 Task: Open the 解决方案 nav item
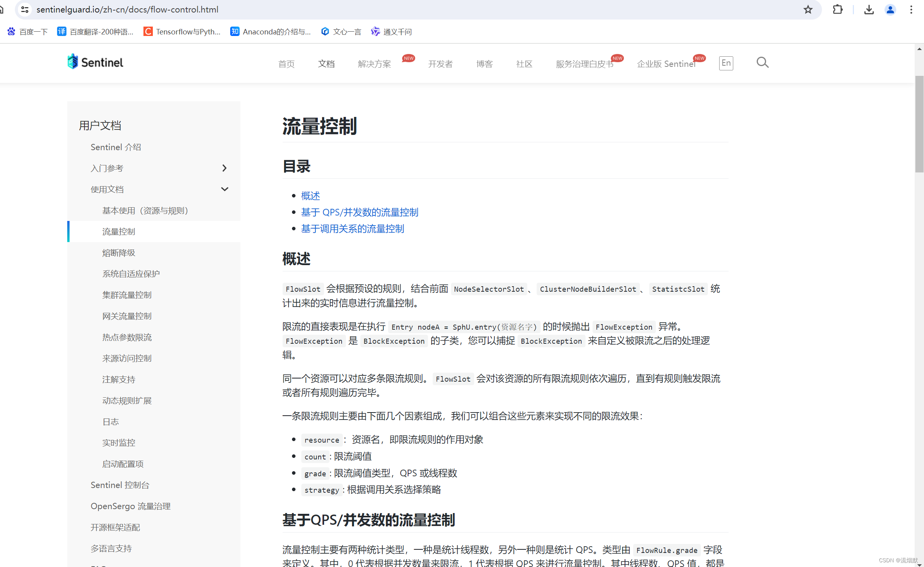[374, 64]
